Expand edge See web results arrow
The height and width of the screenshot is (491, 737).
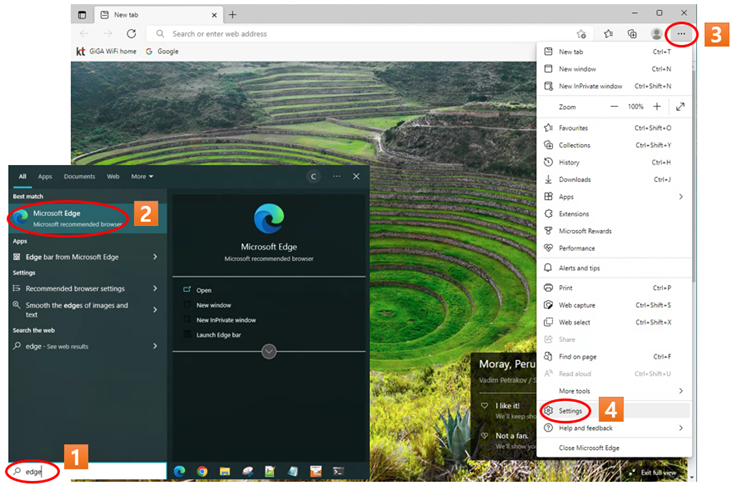[155, 346]
